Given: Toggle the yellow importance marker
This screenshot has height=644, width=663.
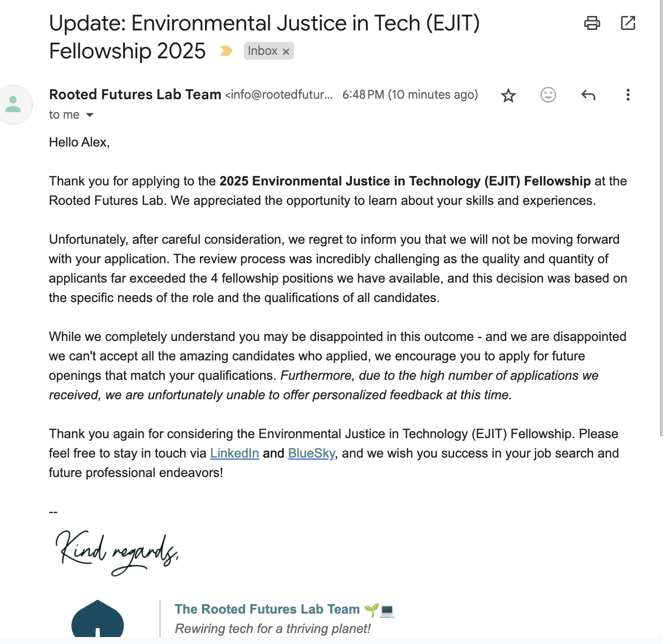Looking at the screenshot, I should (226, 51).
